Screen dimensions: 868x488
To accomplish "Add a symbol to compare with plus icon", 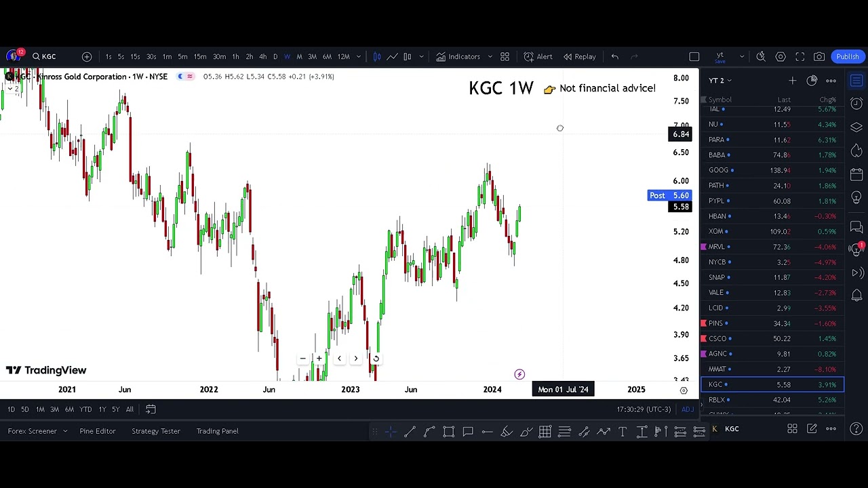I will tap(87, 56).
